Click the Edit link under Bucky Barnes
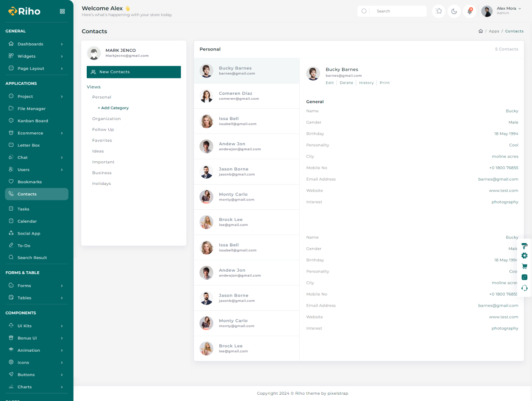This screenshot has width=532, height=401. tap(330, 83)
